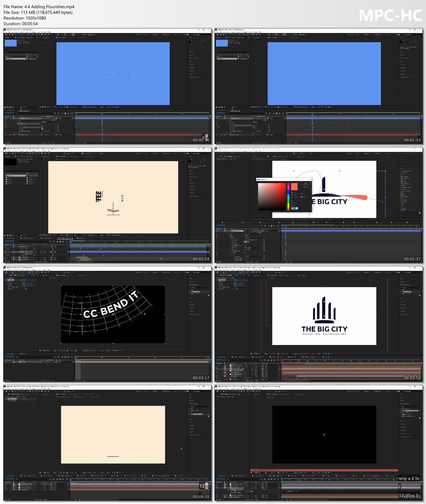Click the MPC-HC logo watermark

[390, 16]
